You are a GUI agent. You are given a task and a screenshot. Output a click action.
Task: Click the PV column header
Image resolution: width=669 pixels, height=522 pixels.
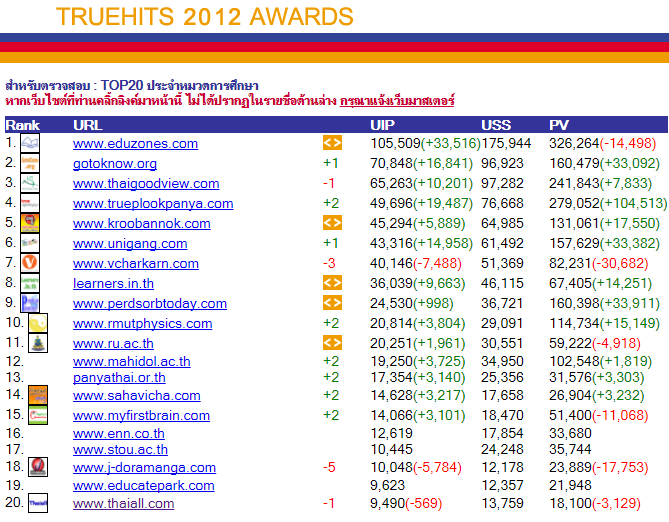click(559, 125)
